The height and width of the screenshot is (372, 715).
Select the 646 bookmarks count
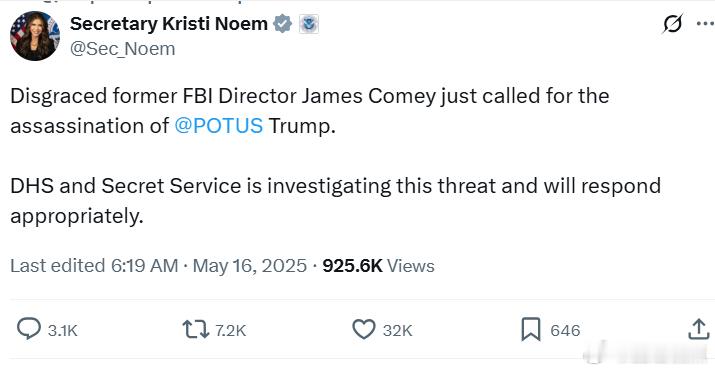[x=565, y=331]
